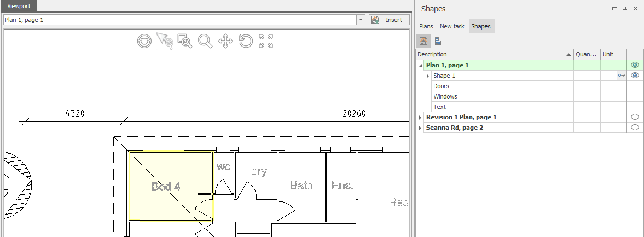Toggle visibility of Shape 1
644x237 pixels.
635,76
